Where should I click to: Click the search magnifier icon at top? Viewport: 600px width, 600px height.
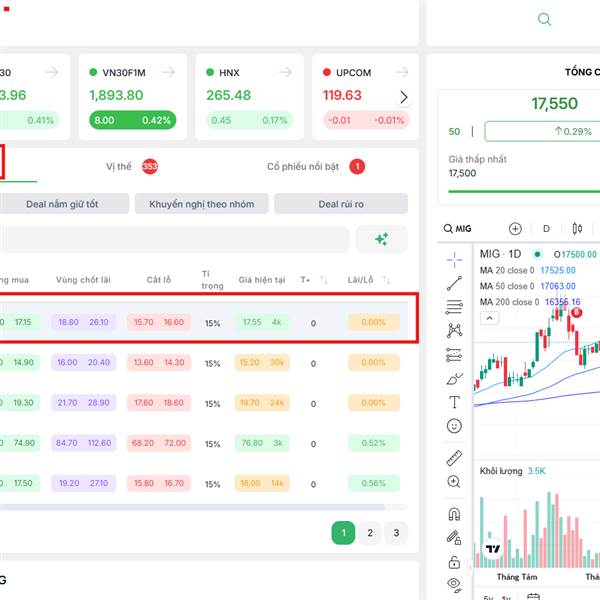click(x=544, y=19)
